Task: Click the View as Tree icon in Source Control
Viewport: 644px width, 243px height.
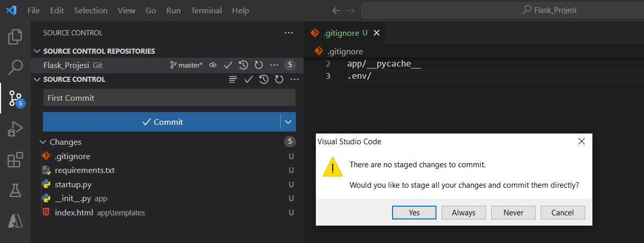Action: [x=233, y=79]
